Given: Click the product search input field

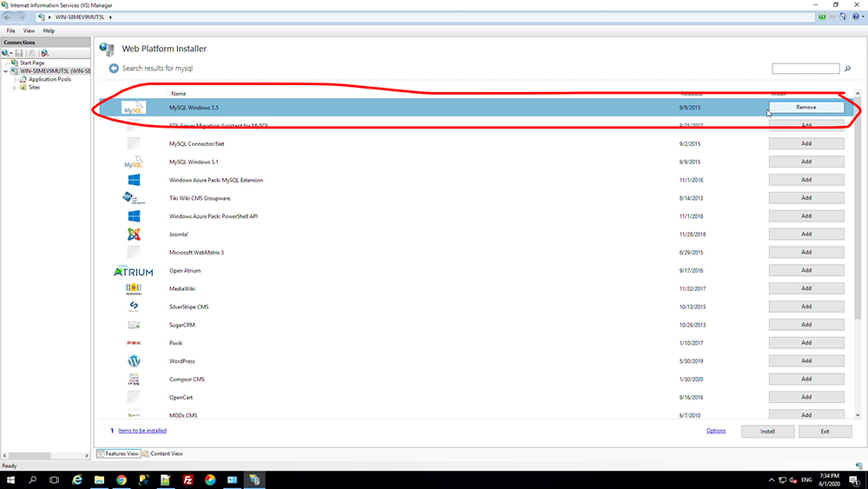Looking at the screenshot, I should click(806, 69).
